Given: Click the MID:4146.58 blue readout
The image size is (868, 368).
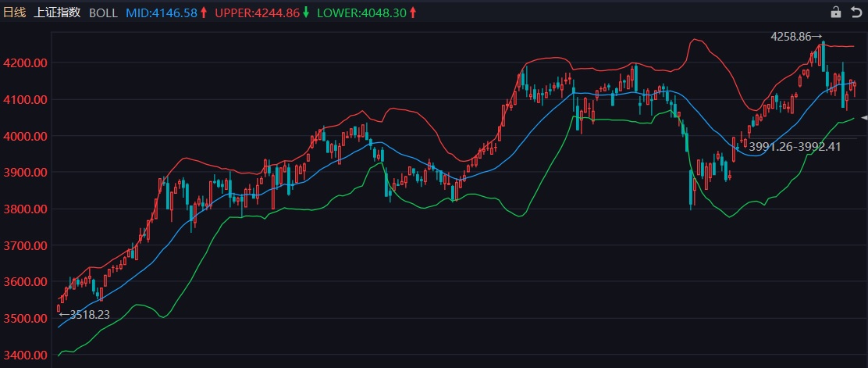Looking at the screenshot, I should (162, 13).
